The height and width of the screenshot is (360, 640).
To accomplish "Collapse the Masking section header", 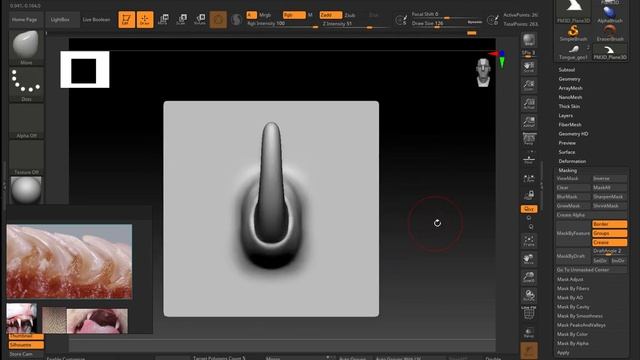I will (567, 170).
